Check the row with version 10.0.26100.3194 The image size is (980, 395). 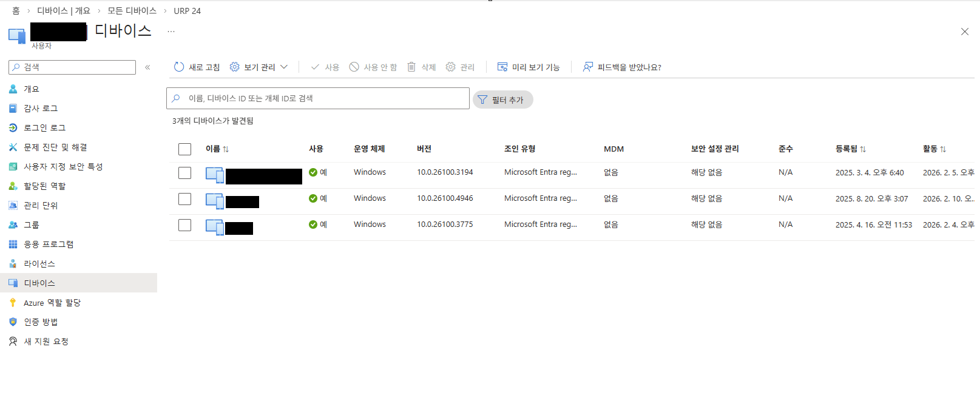click(x=185, y=173)
